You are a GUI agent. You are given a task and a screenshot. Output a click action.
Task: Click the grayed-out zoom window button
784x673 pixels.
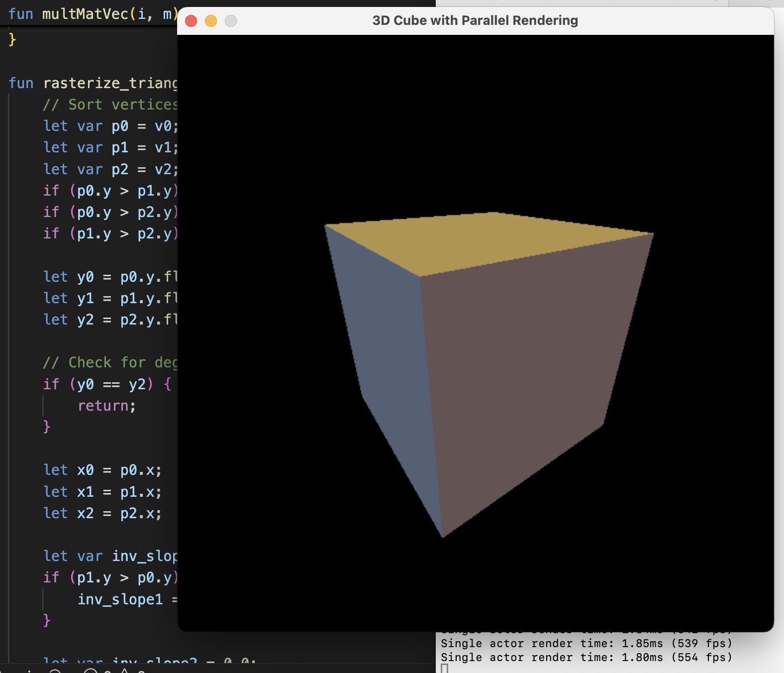231,21
